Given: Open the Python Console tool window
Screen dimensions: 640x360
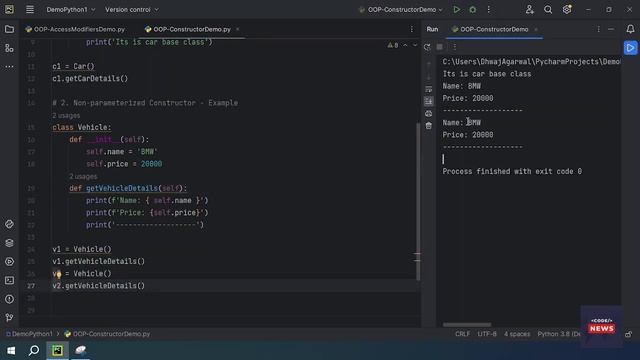Looking at the screenshot, I should coord(9,224).
